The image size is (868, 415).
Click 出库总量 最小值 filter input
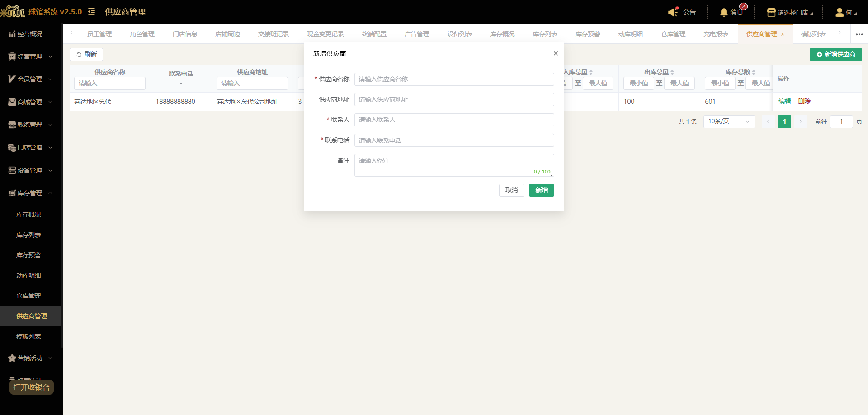pos(639,83)
